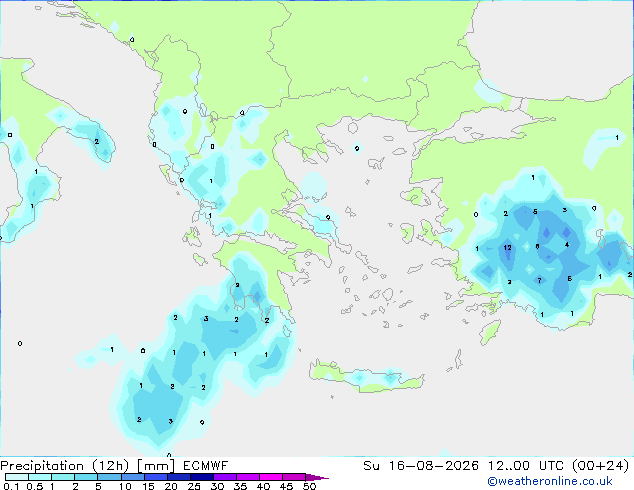Click the date "Su 16-08-2026" text
The height and width of the screenshot is (490, 634).
421,466
